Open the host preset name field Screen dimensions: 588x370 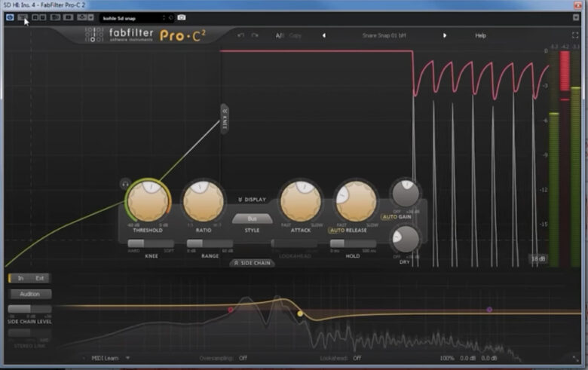coord(131,17)
